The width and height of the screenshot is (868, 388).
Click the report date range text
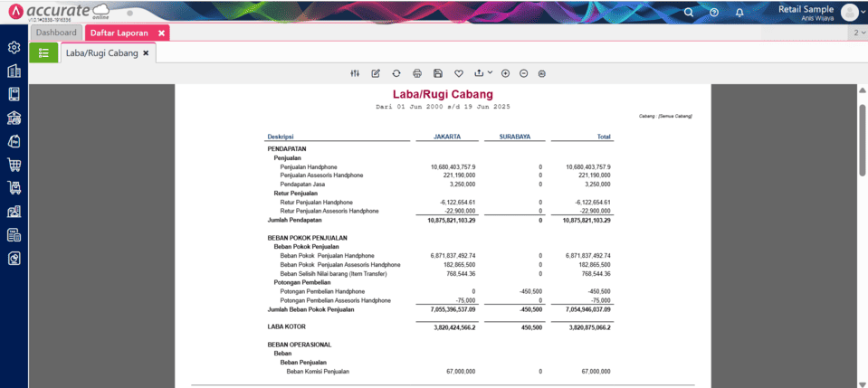click(x=443, y=107)
